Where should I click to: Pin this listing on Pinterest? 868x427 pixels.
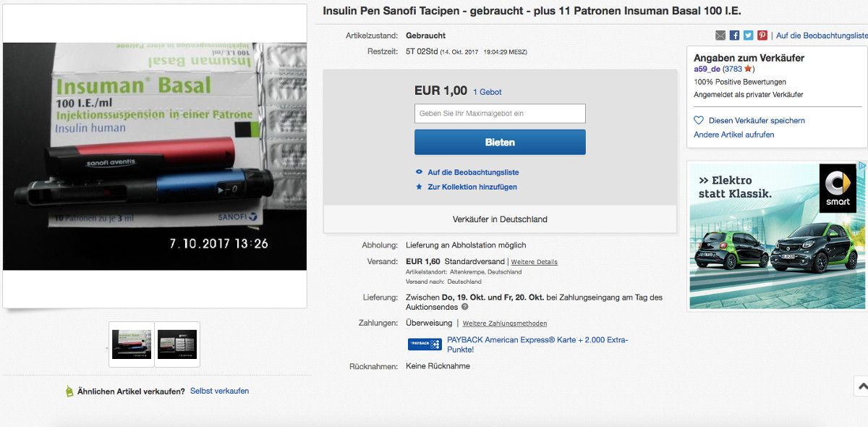click(x=762, y=35)
